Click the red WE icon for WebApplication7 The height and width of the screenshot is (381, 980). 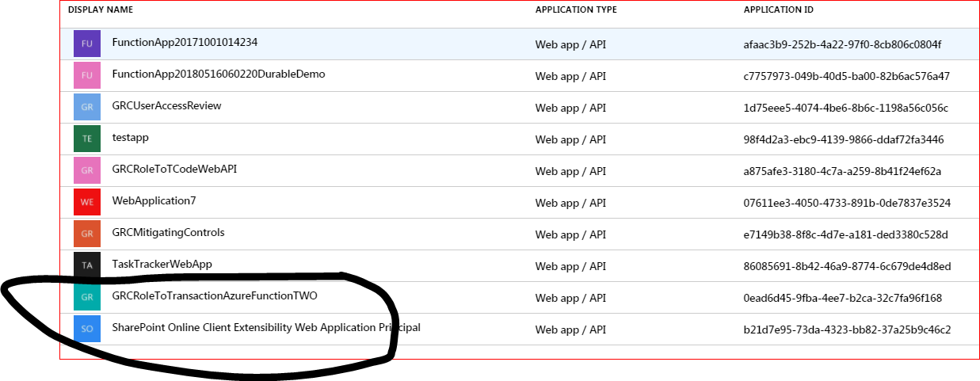pyautogui.click(x=87, y=202)
